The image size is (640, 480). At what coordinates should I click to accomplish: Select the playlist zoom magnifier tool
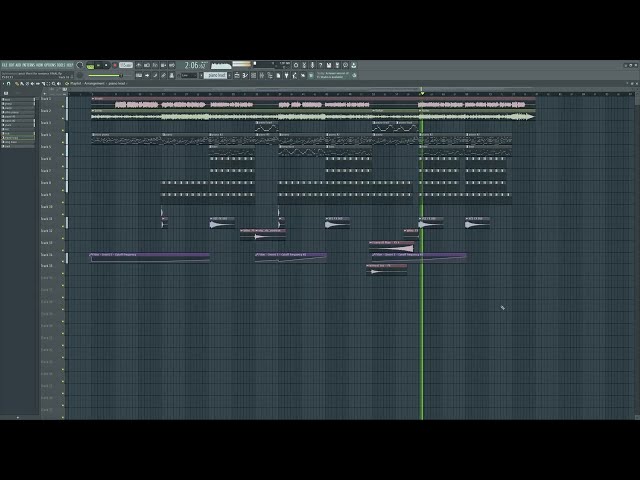pyautogui.click(x=53, y=83)
